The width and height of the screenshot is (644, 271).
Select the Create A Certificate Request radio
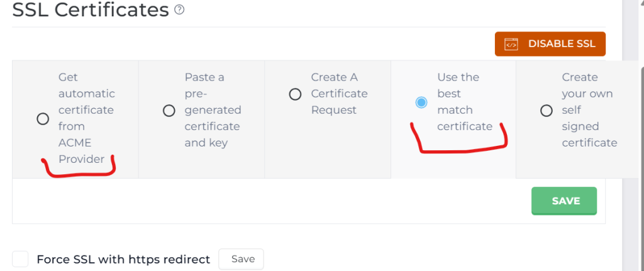click(295, 94)
